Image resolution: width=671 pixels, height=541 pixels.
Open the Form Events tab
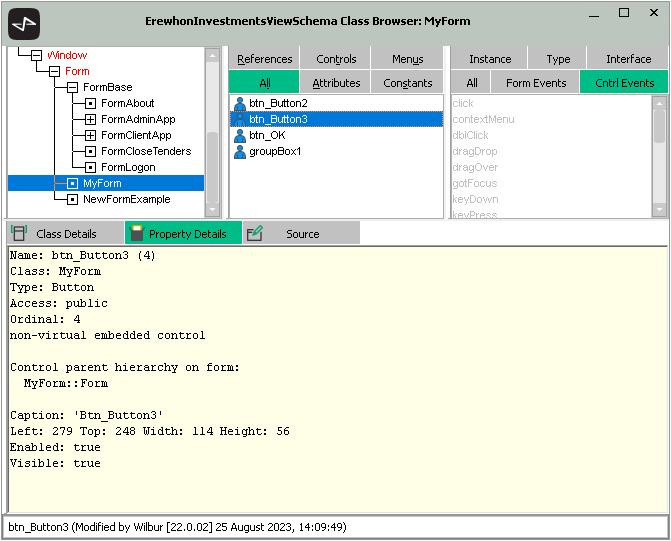[x=536, y=83]
